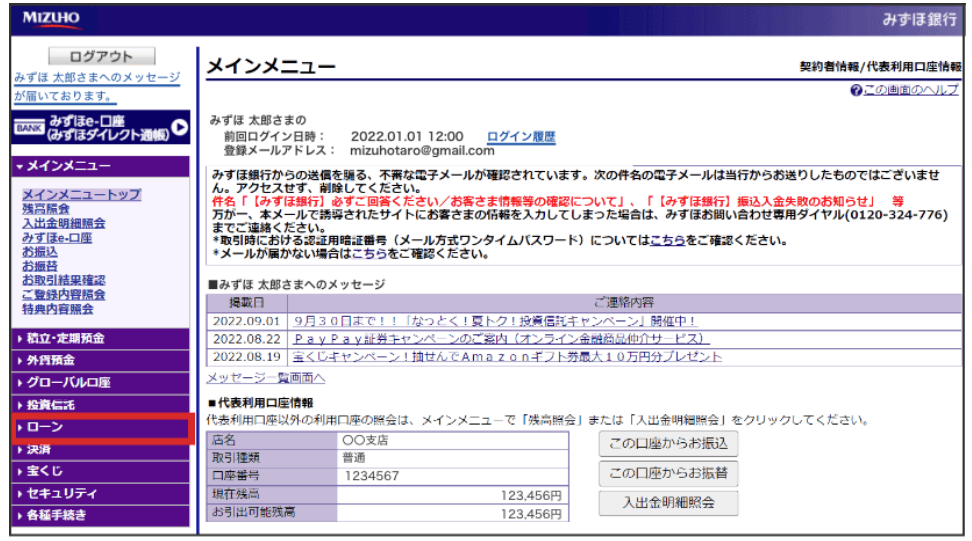Collapse the メインメニュー section
Viewport: 972px width, 541px height.
click(100, 165)
